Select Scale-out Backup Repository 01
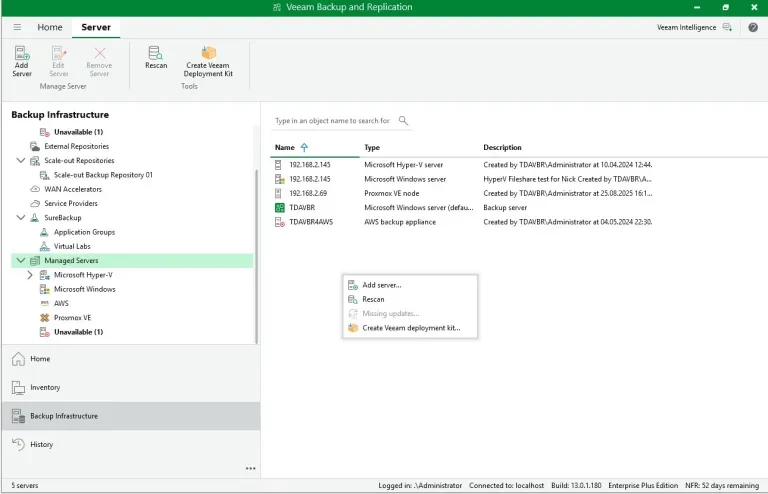This screenshot has width=768, height=494. click(103, 175)
